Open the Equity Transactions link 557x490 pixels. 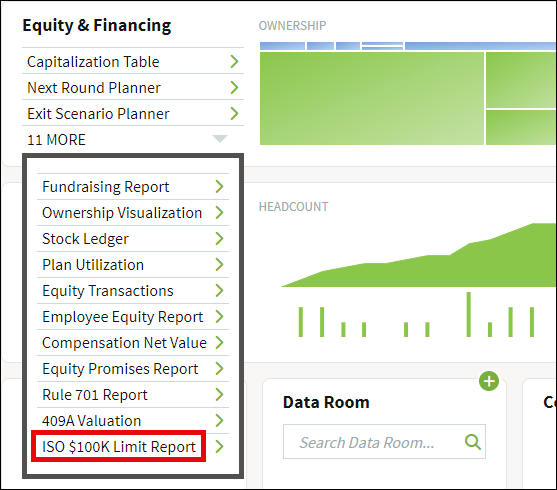coord(133,291)
